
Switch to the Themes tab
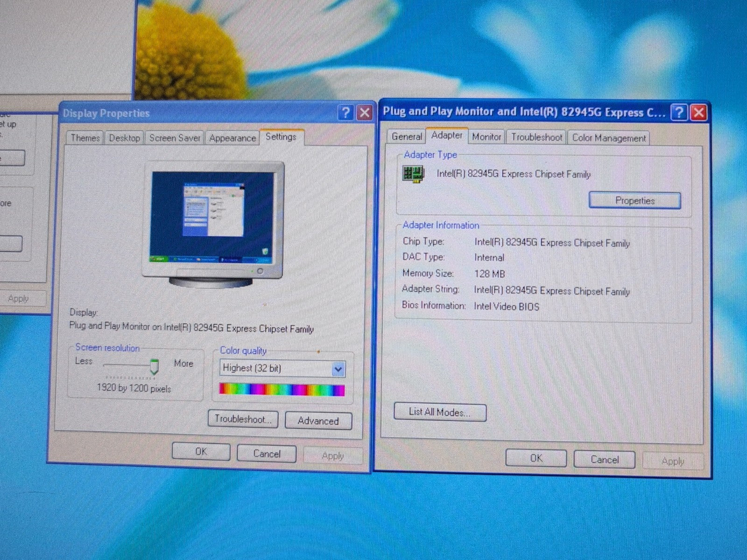click(x=85, y=138)
